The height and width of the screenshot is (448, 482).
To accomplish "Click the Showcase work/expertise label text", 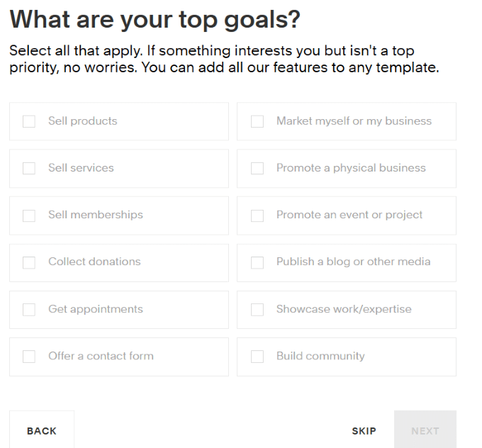I will point(344,310).
